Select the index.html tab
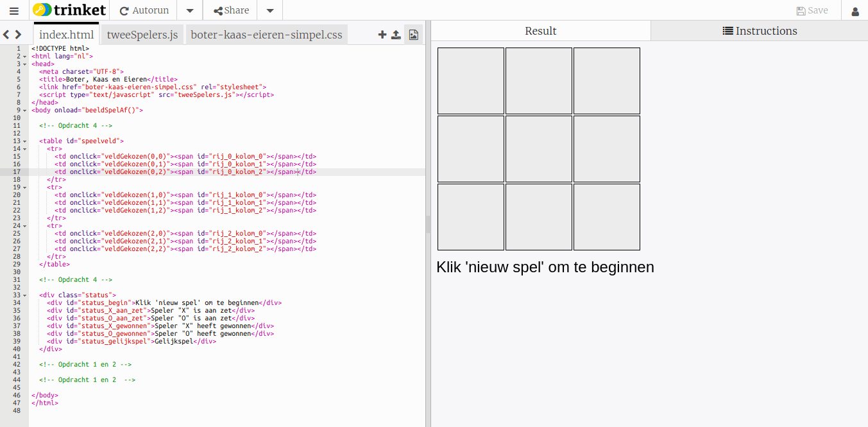Viewport: 868px width, 427px height. pos(67,35)
